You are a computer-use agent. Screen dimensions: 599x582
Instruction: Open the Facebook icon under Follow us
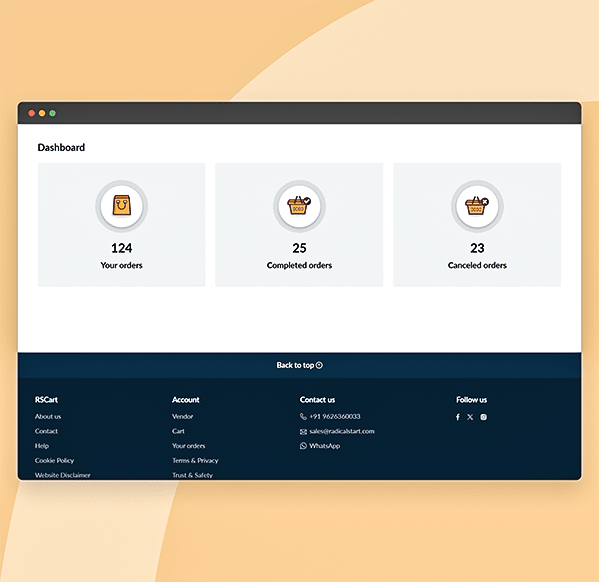[458, 417]
